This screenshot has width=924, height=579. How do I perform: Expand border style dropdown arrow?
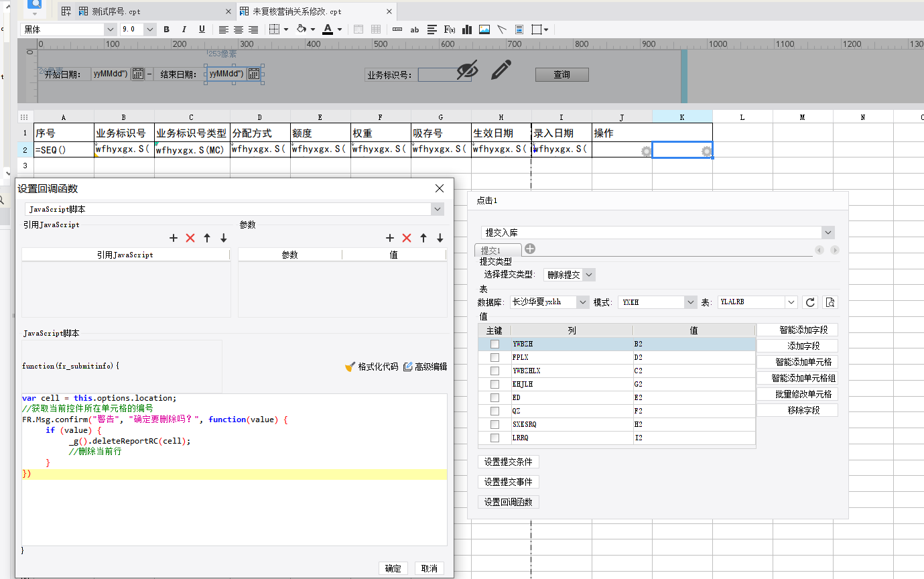286,29
